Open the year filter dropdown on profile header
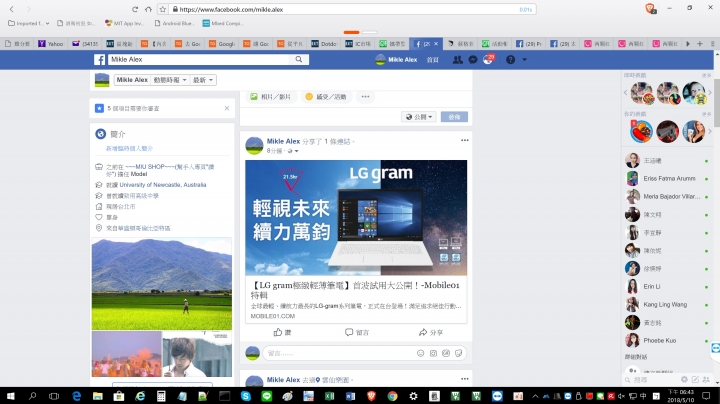Screen dimensions: 720x404 tap(202, 80)
